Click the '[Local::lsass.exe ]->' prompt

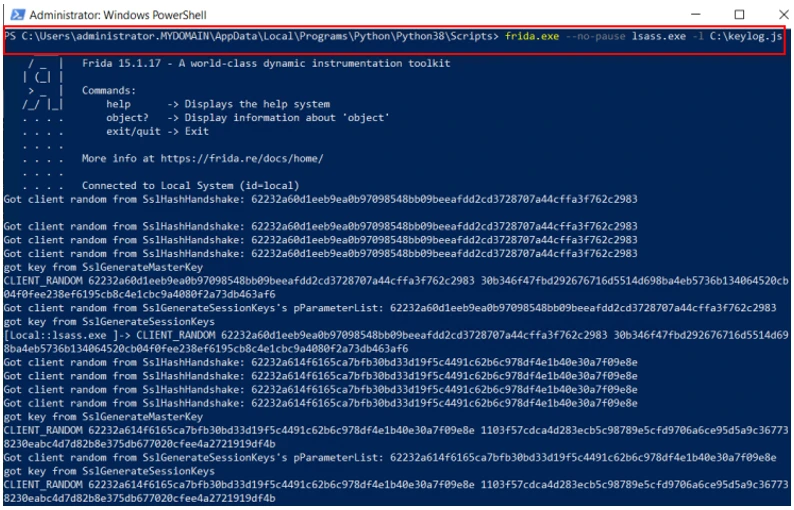tap(57, 335)
